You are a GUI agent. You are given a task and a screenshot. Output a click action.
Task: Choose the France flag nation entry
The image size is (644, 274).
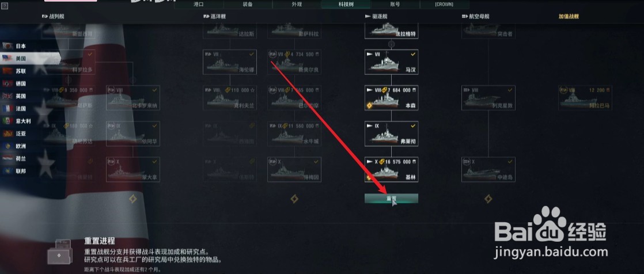click(15, 109)
